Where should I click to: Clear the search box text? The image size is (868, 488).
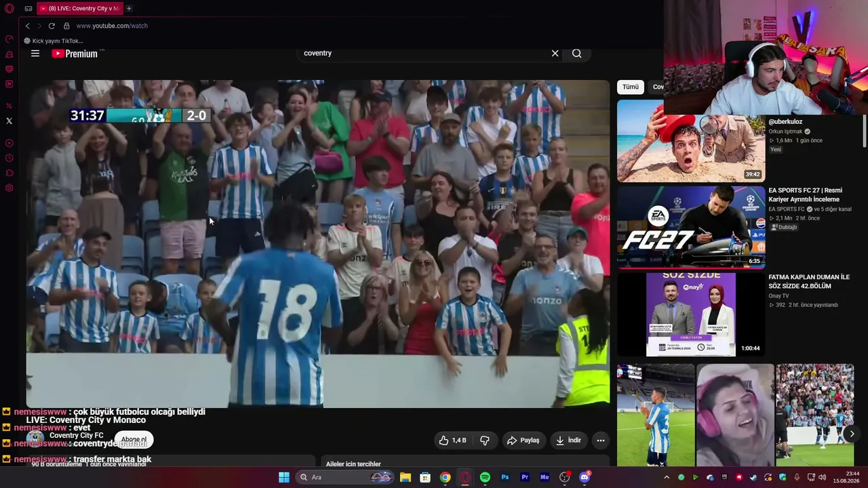pos(555,54)
